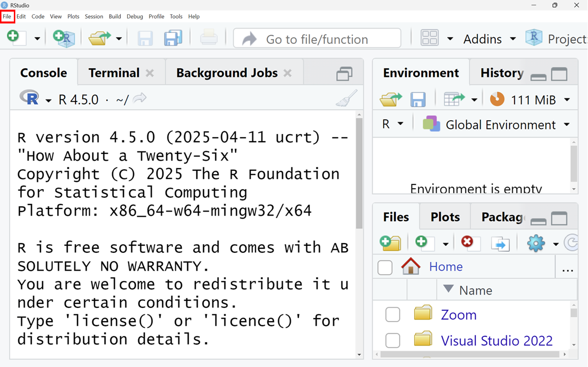Screen dimensions: 588x367
Task: Open the Home directory link
Action: pyautogui.click(x=446, y=267)
